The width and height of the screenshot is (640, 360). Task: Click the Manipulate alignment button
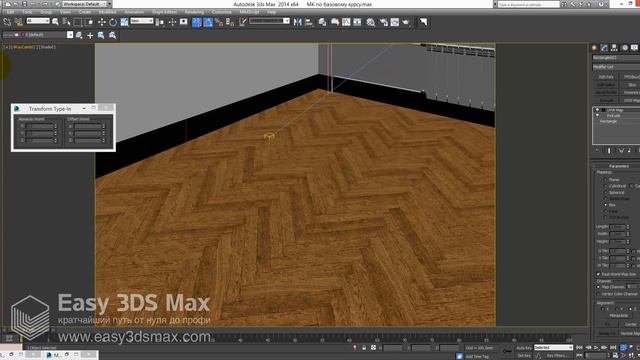(x=618, y=316)
